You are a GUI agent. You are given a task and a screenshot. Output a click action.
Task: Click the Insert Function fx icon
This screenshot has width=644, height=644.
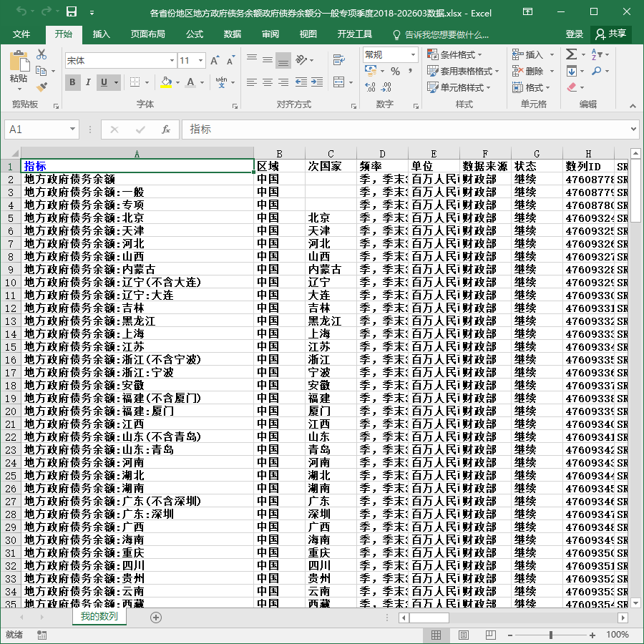pos(165,130)
